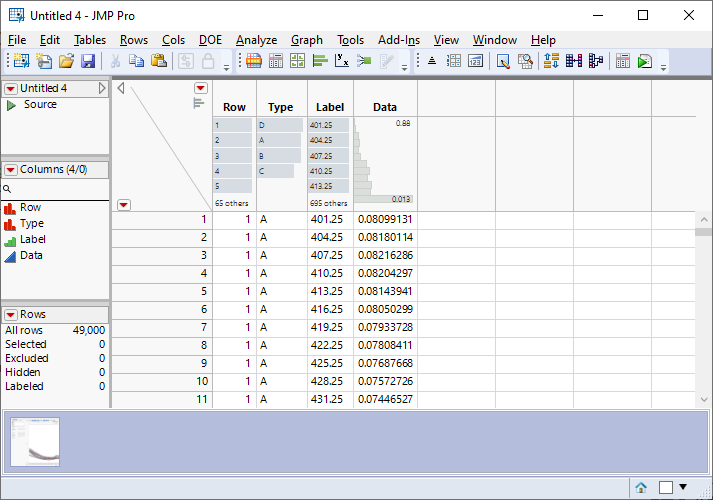Click the Paste clipboard toolbar icon
The width and height of the screenshot is (713, 500).
tap(158, 61)
